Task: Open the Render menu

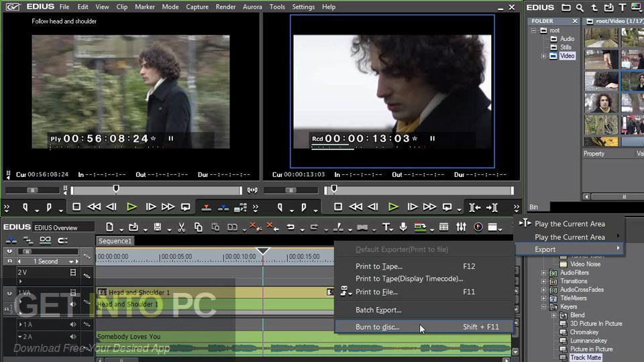Action: (225, 7)
